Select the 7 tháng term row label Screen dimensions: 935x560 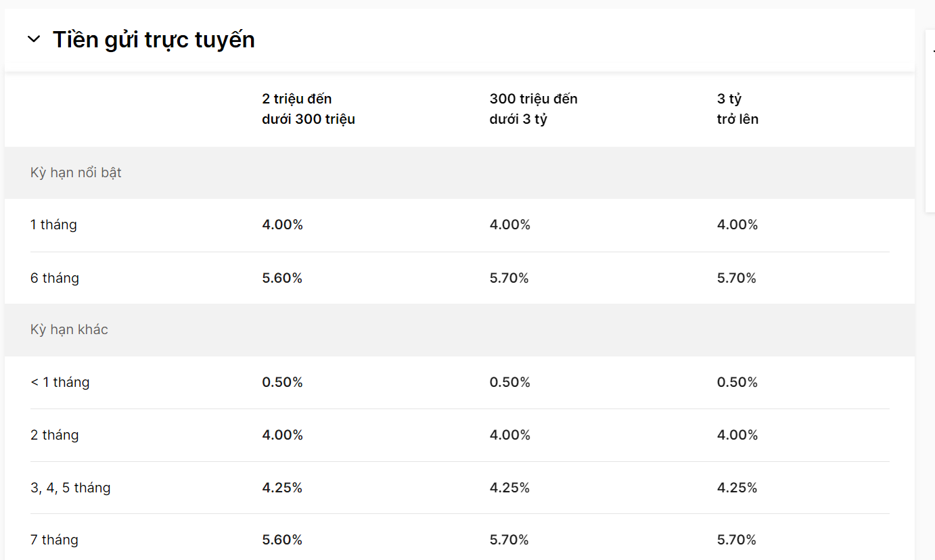click(x=54, y=540)
